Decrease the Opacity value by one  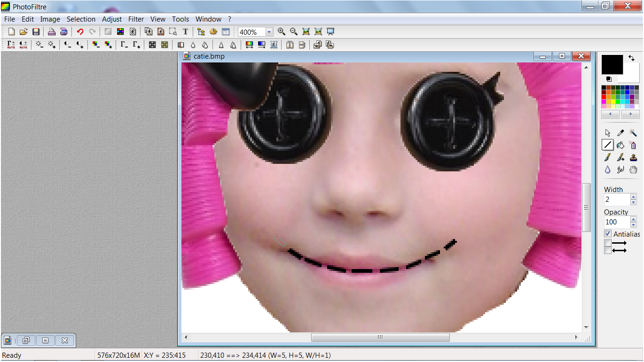click(633, 224)
